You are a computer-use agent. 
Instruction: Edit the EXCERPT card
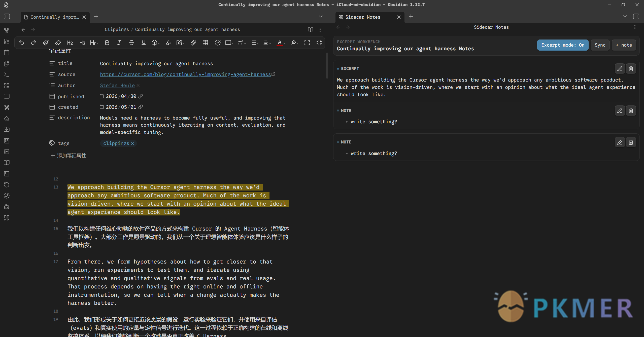coord(620,69)
